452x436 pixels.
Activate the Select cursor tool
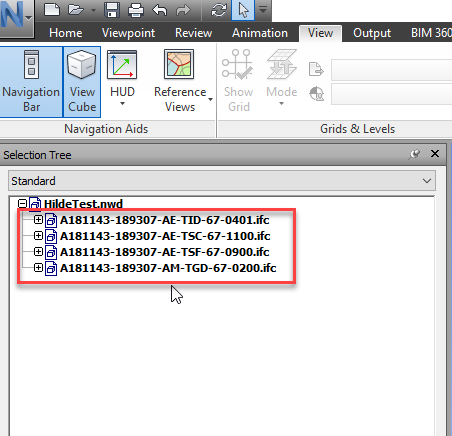[x=243, y=10]
